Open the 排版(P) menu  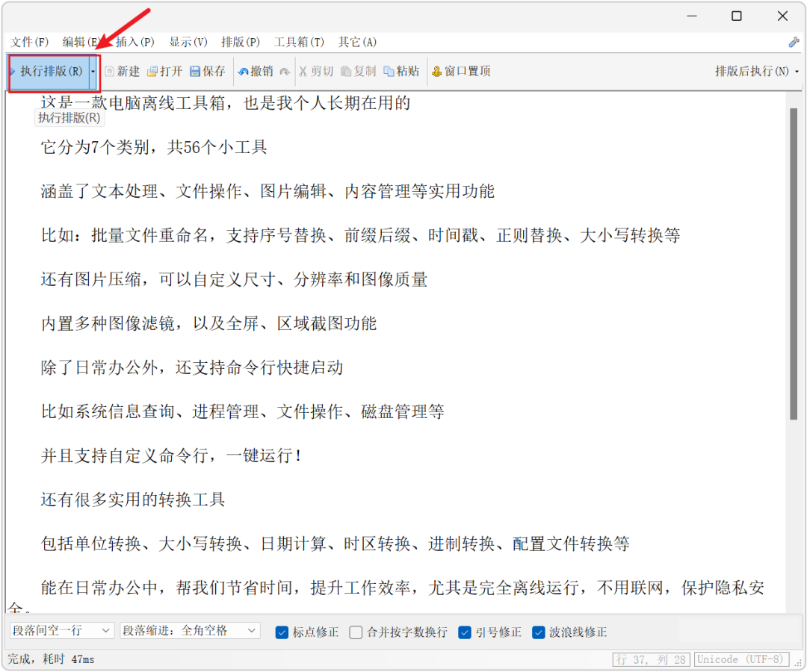(x=241, y=42)
